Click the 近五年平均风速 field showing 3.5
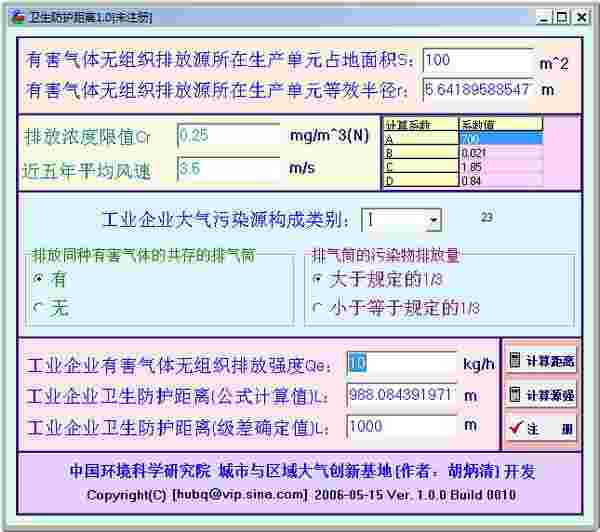 (x=228, y=168)
